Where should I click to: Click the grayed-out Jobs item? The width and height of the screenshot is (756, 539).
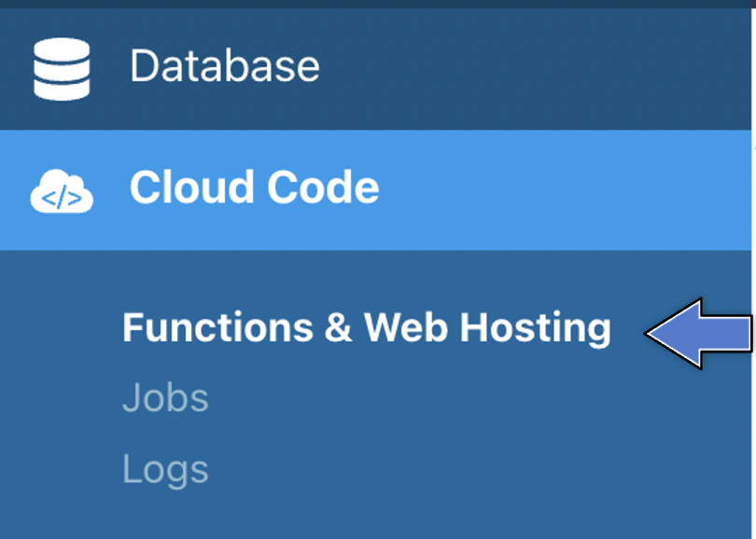pos(166,397)
